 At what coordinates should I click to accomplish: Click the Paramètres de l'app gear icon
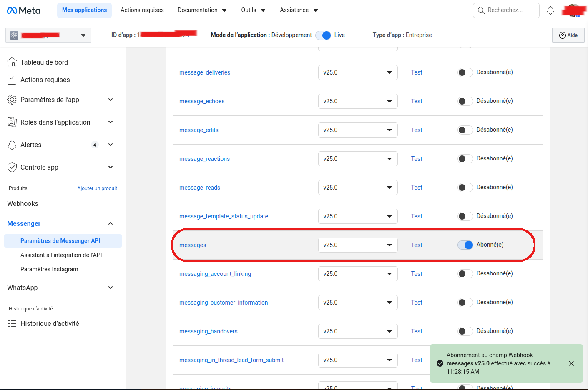tap(12, 100)
